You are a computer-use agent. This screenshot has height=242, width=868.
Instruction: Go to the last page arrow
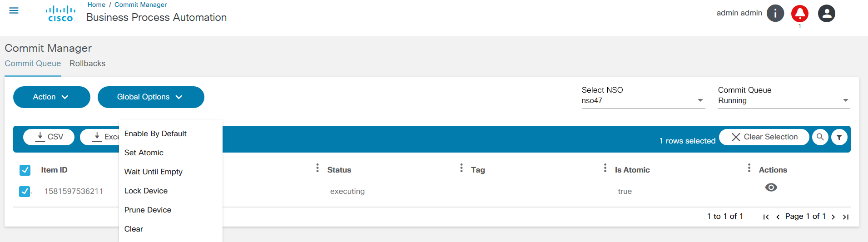click(x=846, y=217)
